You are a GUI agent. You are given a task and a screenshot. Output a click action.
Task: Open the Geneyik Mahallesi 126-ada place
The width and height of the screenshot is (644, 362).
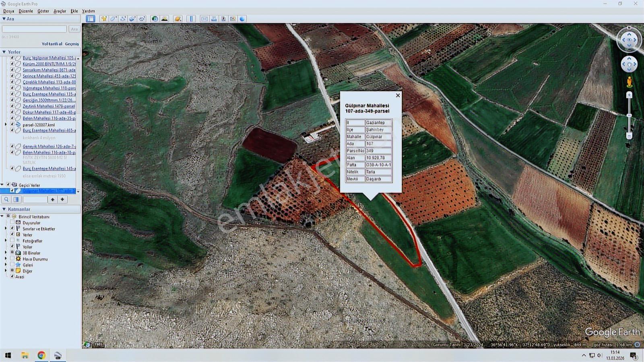[x=49, y=146]
